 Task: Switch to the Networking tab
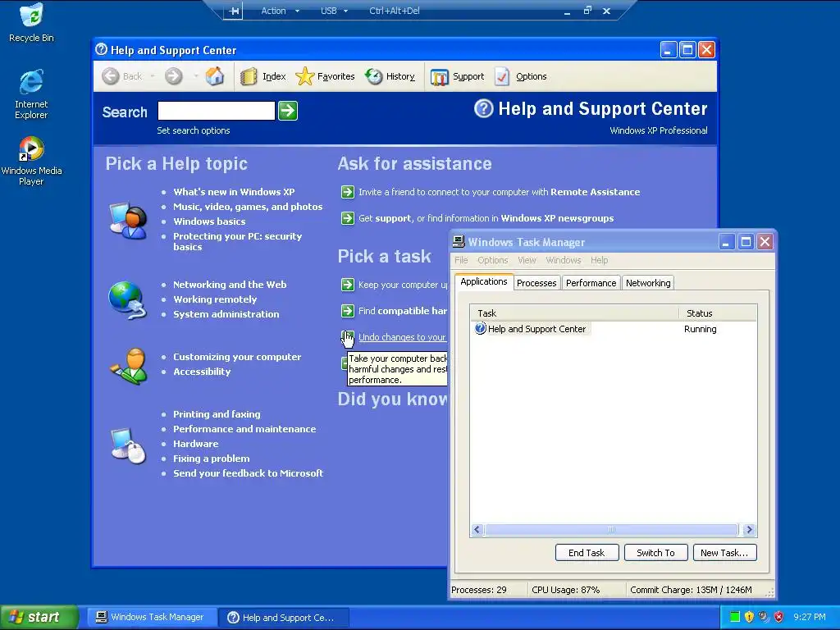648,283
